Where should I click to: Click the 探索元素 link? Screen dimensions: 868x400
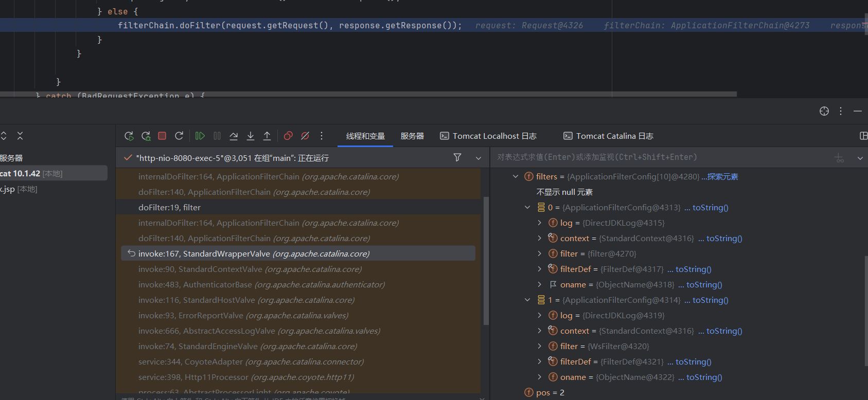722,176
